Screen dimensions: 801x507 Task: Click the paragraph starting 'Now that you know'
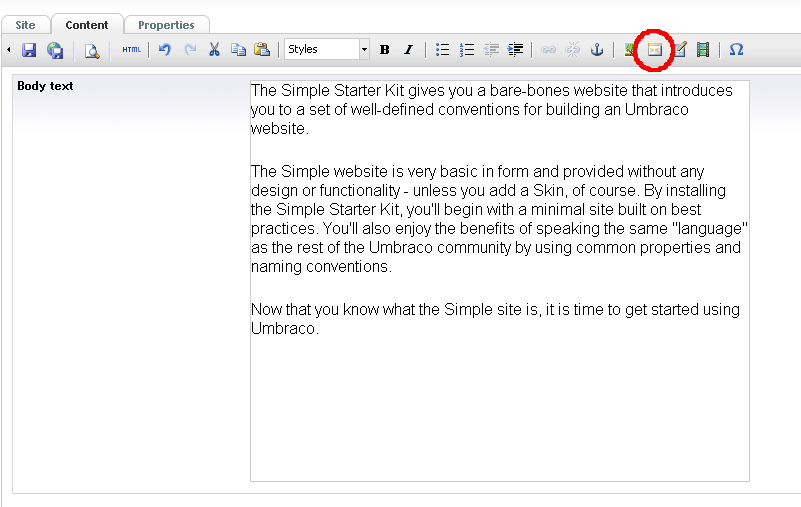coord(495,319)
